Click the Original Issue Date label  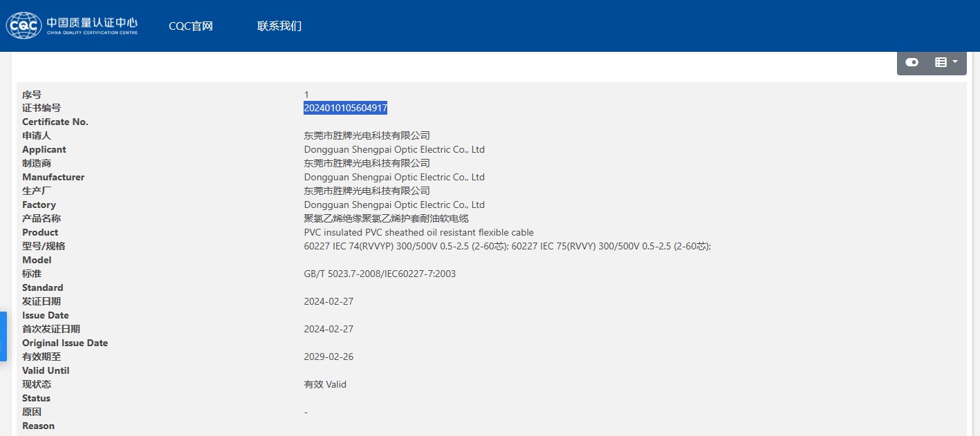coord(65,343)
